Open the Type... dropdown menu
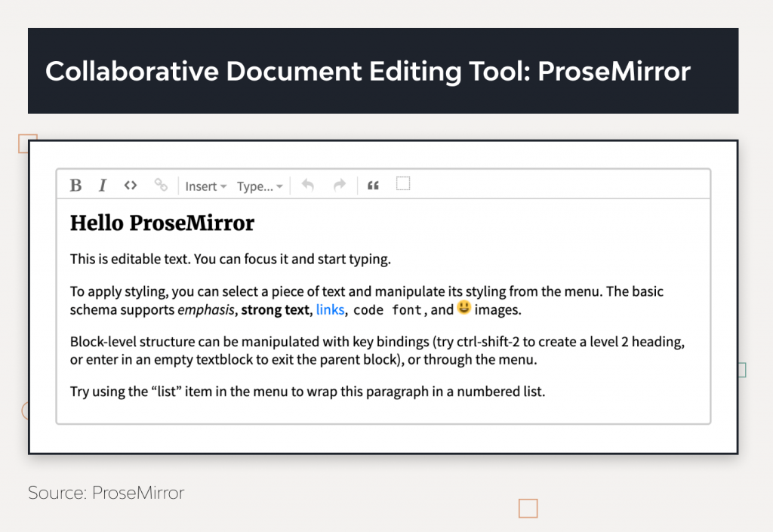 point(256,186)
